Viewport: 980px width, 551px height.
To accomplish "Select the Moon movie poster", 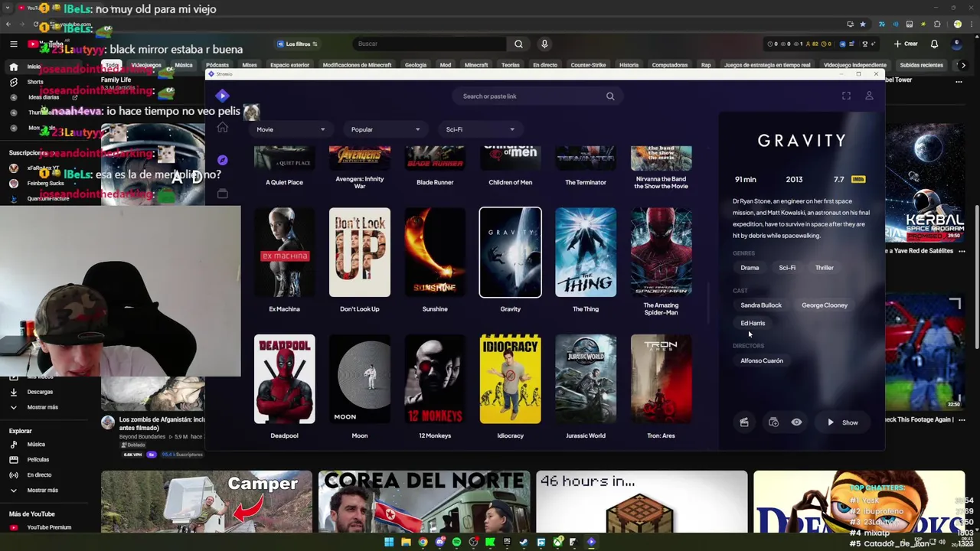I will point(359,379).
